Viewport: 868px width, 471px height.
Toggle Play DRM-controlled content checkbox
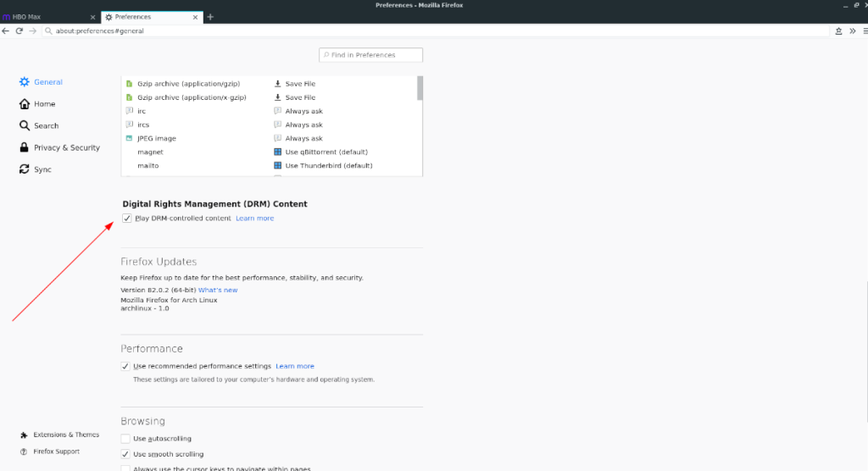click(127, 219)
